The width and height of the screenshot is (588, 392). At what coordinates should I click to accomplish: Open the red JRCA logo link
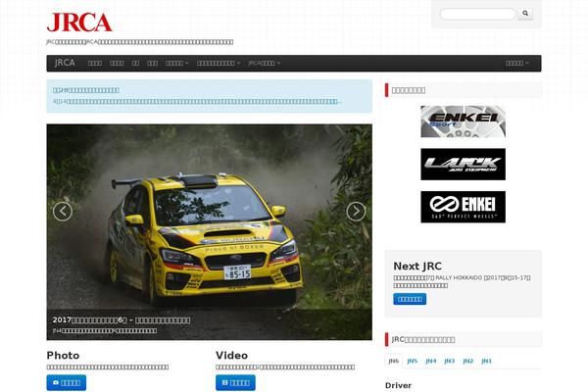tap(79, 23)
